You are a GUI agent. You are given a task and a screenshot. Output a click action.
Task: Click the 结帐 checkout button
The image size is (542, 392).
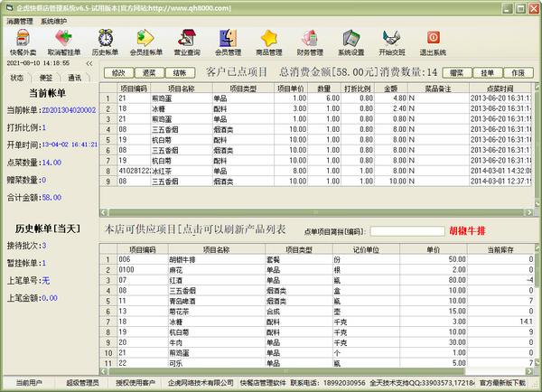pyautogui.click(x=180, y=72)
